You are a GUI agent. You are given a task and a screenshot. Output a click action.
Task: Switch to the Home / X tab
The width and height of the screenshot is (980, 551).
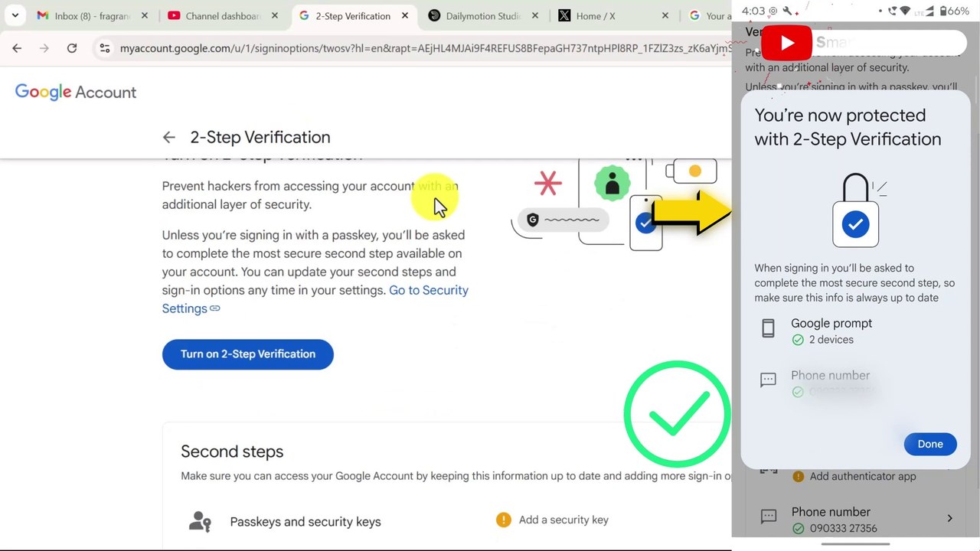pos(614,15)
